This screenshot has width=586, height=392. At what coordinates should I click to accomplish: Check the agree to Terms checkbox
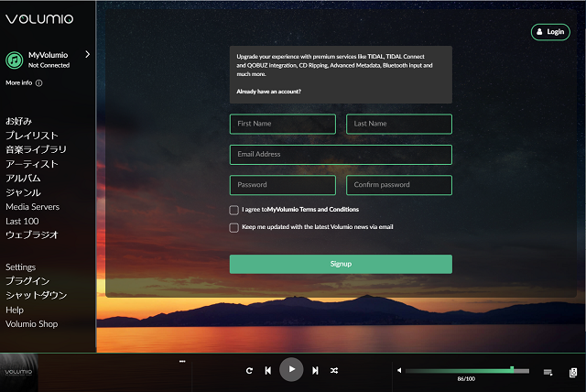[234, 210]
